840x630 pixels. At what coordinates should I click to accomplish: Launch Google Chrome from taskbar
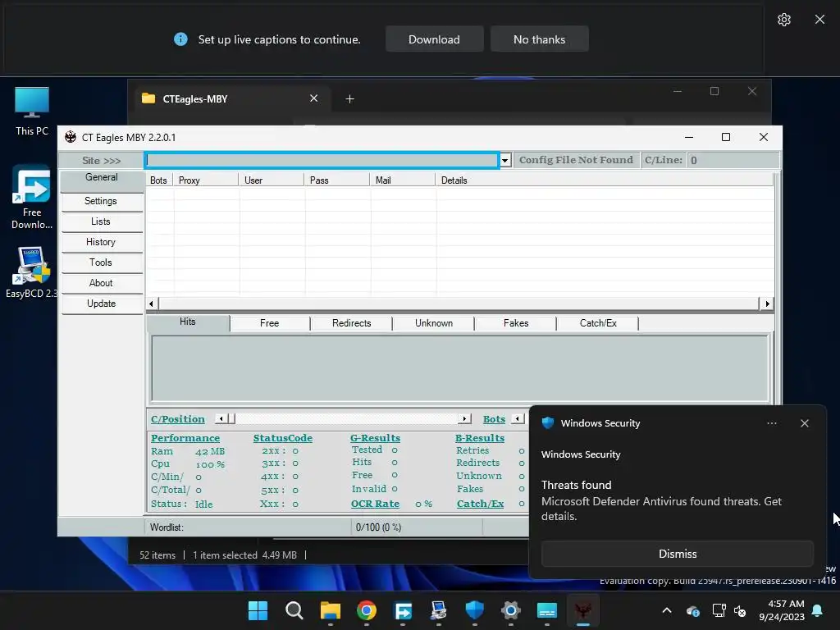point(367,610)
